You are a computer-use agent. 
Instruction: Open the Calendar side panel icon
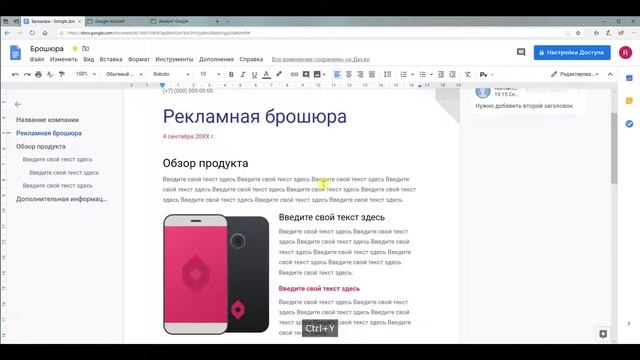point(629,78)
